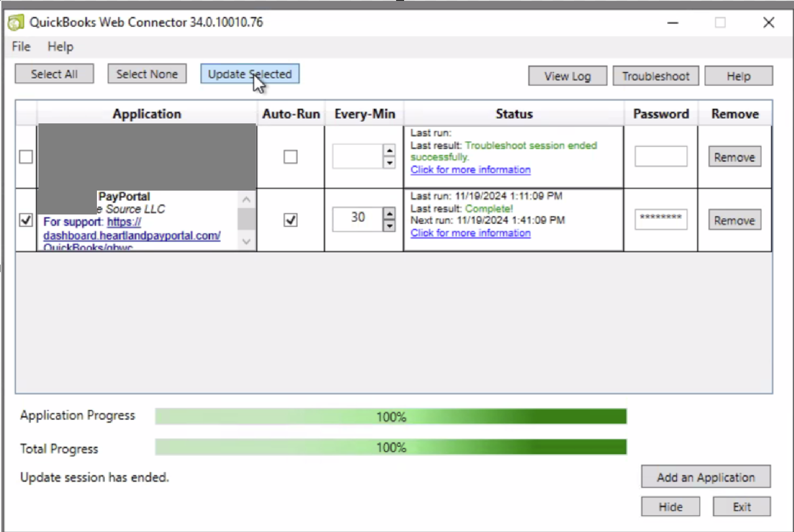The width and height of the screenshot is (794, 532).
Task: Hide the Web Connector window
Action: pos(671,506)
